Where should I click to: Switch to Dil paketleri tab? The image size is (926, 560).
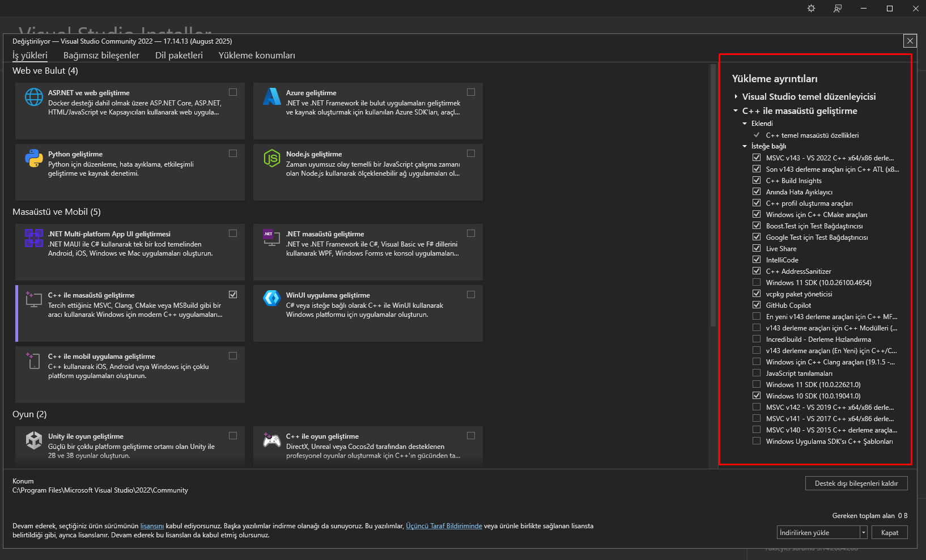tap(179, 56)
